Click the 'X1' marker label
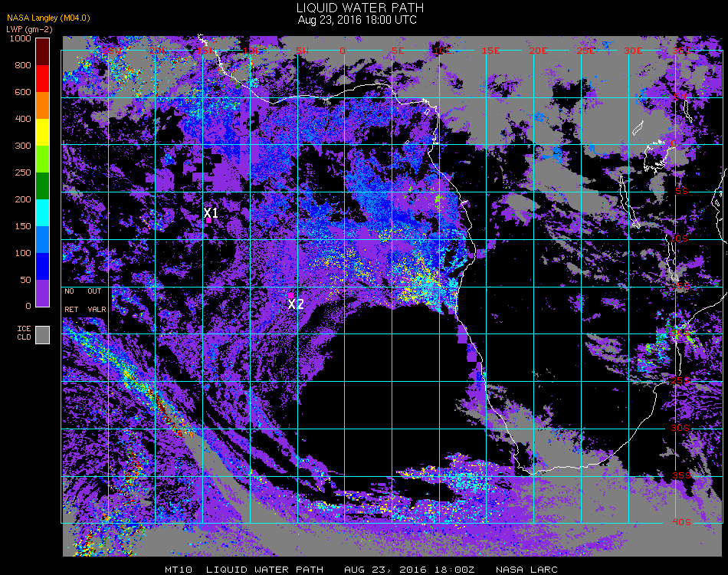728x575 pixels. tap(211, 212)
